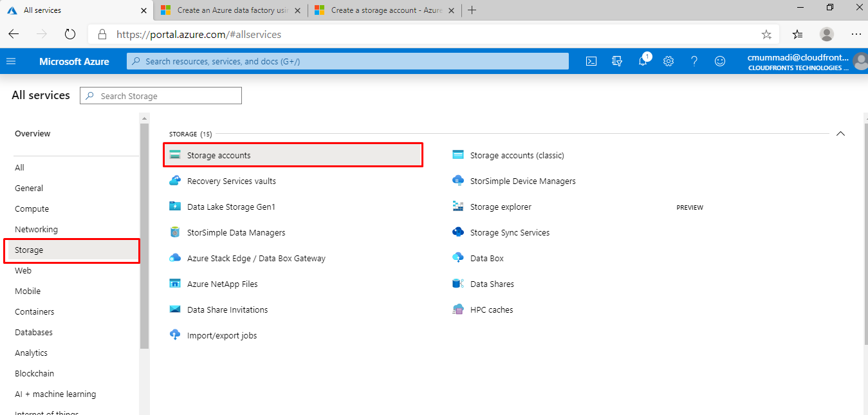Select the General category
The image size is (868, 415).
click(29, 189)
